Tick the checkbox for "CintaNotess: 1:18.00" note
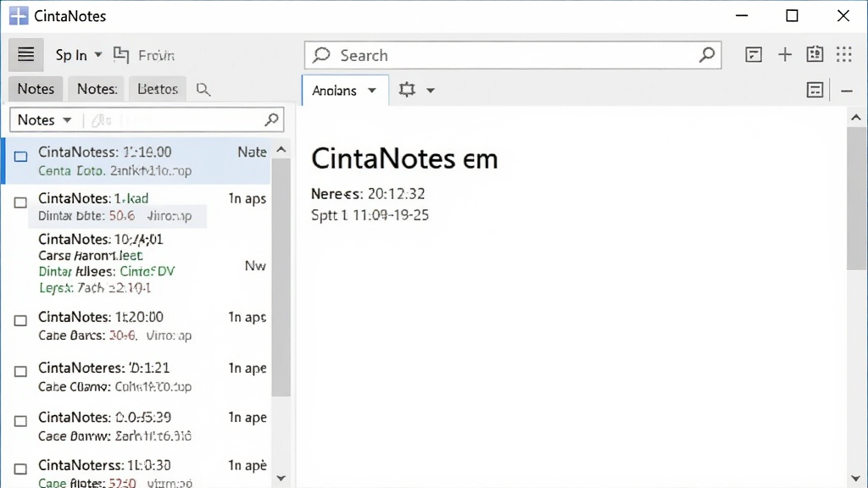This screenshot has height=488, width=868. tap(20, 157)
